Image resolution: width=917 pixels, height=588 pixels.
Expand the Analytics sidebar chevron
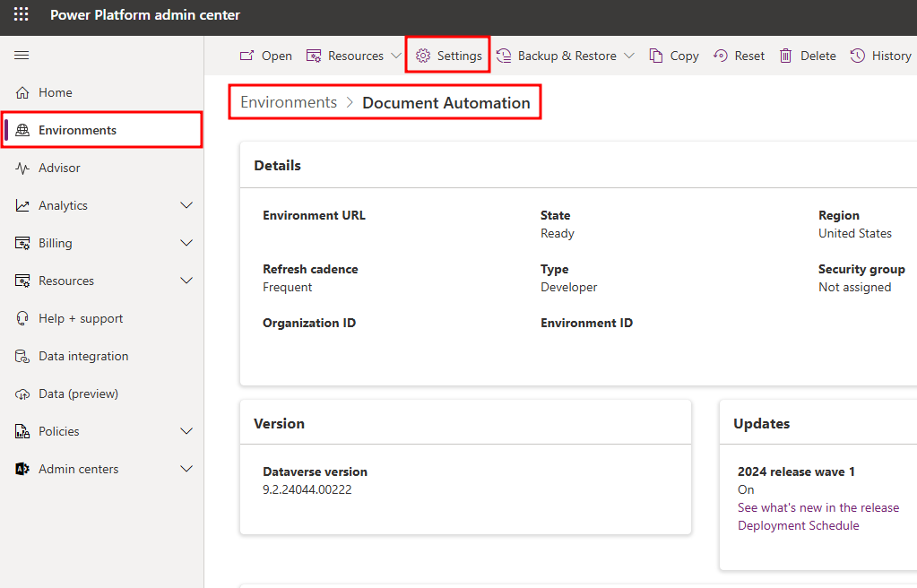tap(186, 205)
